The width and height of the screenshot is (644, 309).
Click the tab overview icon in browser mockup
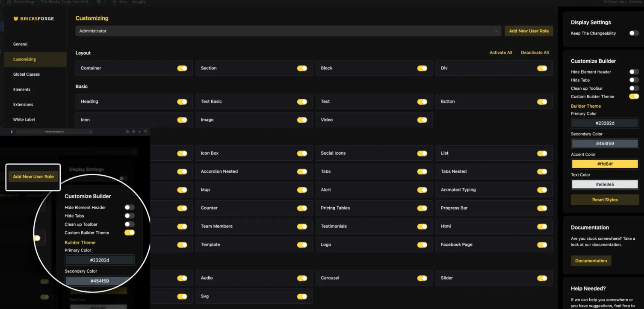(x=145, y=132)
